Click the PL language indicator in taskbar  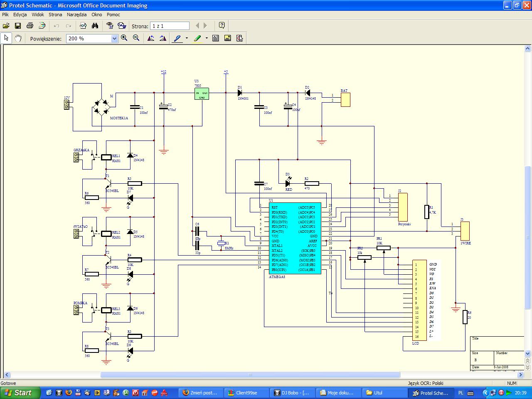click(x=461, y=393)
